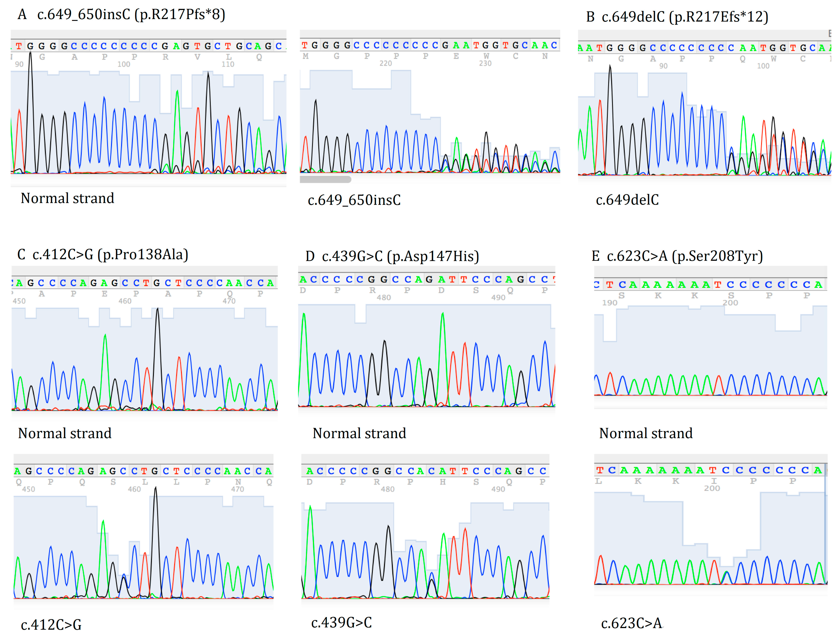The image size is (840, 635).
Task: Click the sequence row of the c.439G>C mutant trace
Action: [425, 471]
